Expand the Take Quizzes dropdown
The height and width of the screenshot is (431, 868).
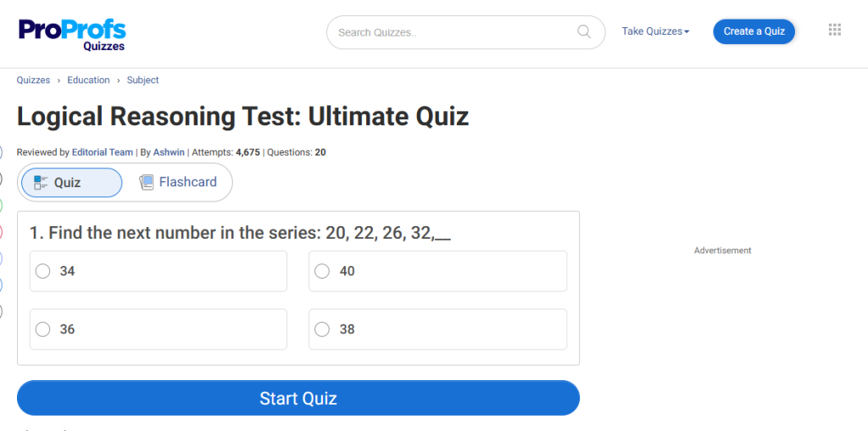tap(655, 31)
